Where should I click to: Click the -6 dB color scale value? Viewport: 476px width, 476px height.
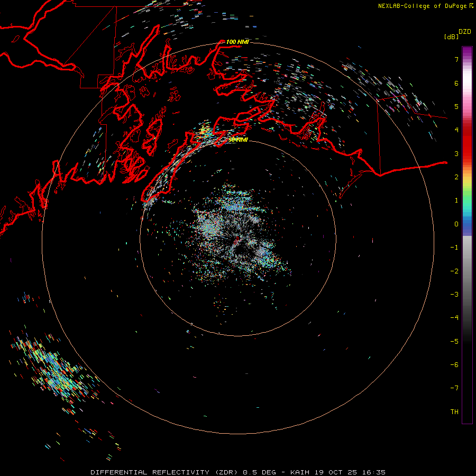[x=454, y=365]
